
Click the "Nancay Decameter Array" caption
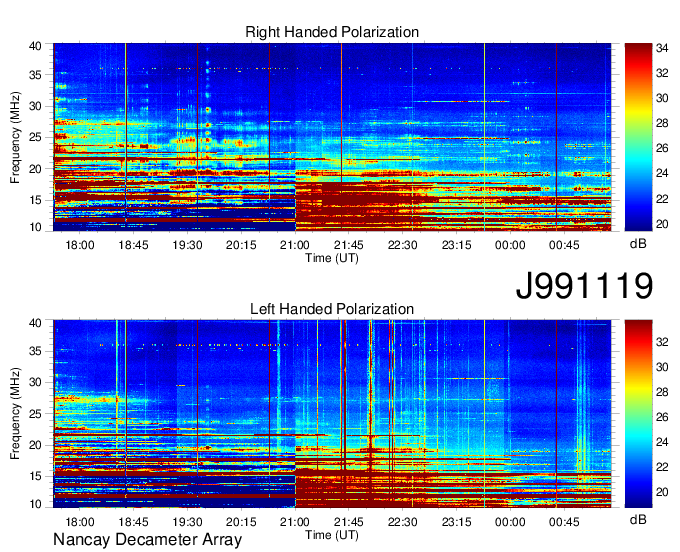(x=147, y=540)
